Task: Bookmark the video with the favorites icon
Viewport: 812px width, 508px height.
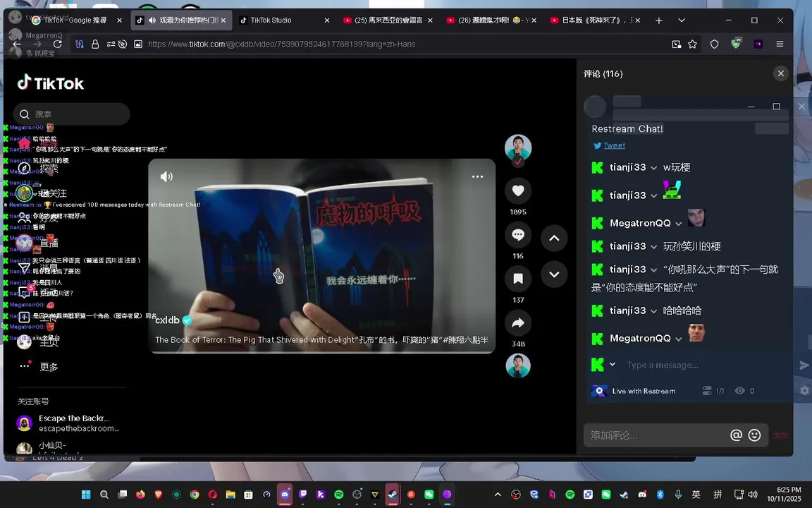Action: coord(518,279)
